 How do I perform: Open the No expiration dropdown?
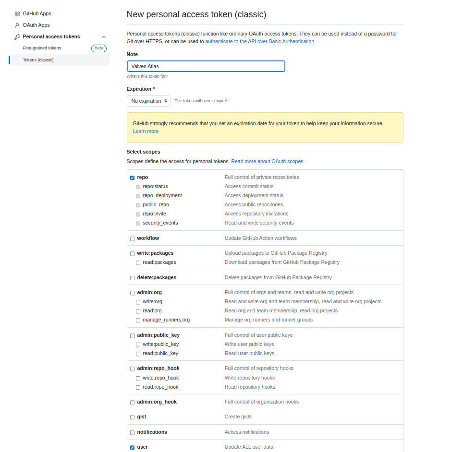[148, 101]
